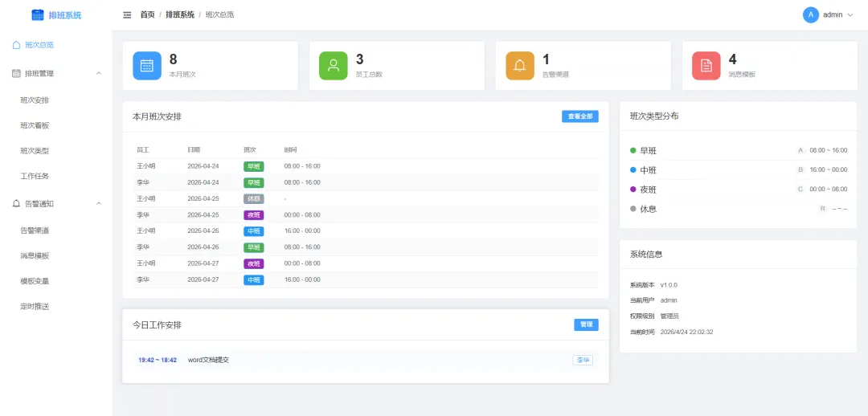Click the 休息 tag for 2026-04-25
Screen dimensions: 868x416
[253, 198]
